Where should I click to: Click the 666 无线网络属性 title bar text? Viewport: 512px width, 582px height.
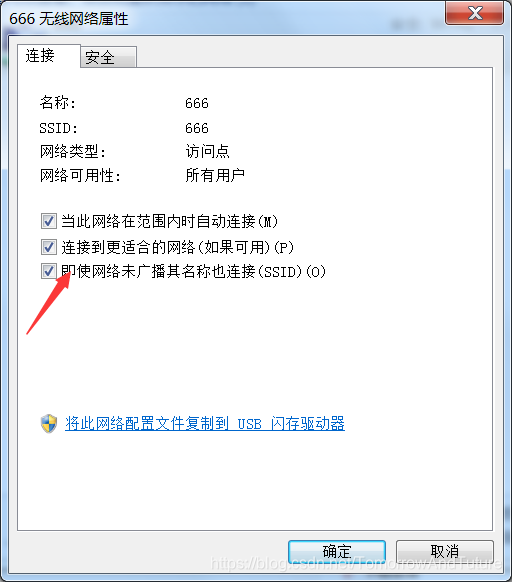click(x=69, y=19)
